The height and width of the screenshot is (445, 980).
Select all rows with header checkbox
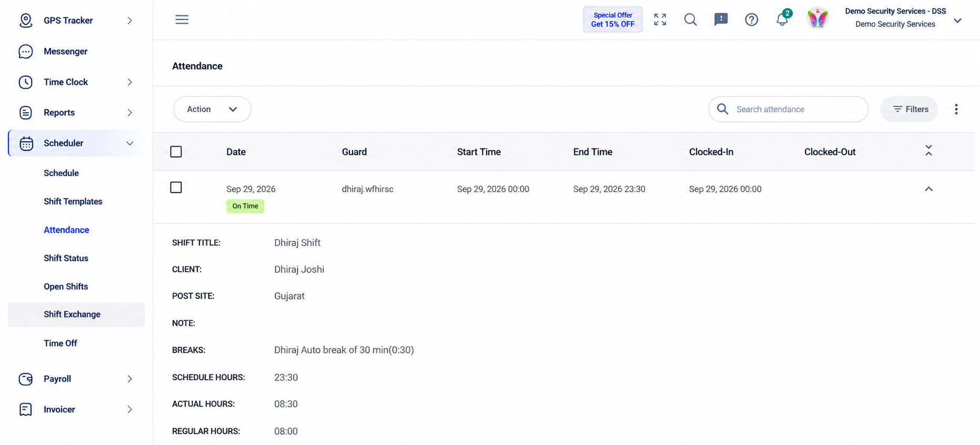tap(176, 152)
